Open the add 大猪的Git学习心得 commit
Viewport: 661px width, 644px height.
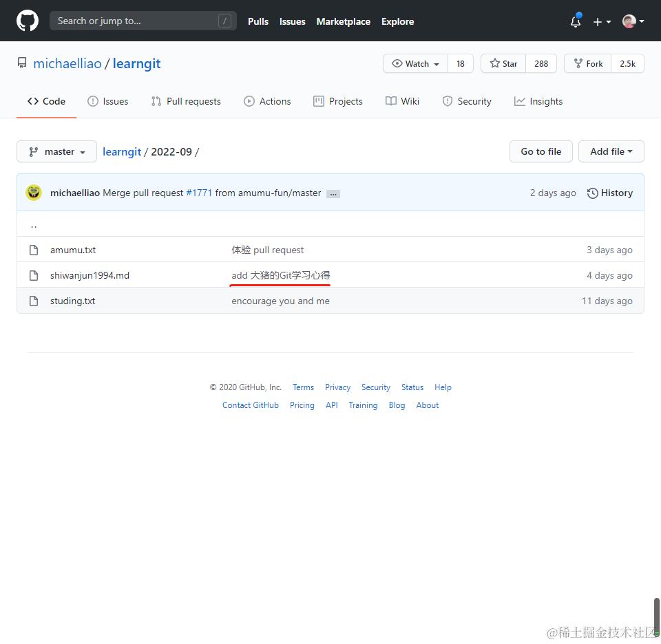click(x=281, y=275)
